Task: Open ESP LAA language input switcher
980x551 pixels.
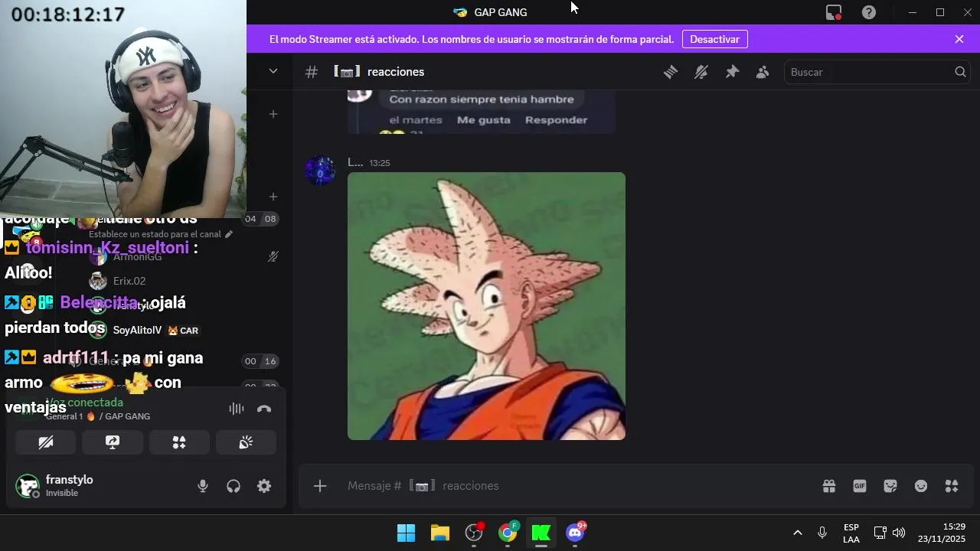Action: point(851,533)
